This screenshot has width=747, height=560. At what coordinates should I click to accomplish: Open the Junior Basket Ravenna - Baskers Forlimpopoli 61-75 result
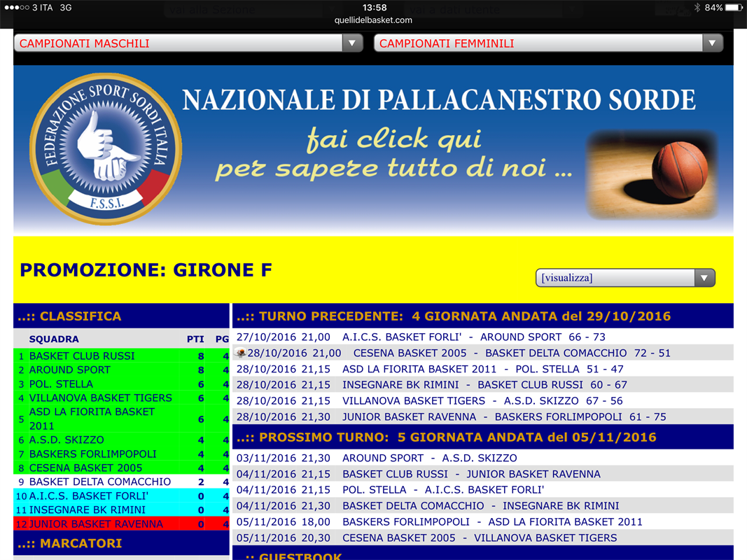click(482, 416)
